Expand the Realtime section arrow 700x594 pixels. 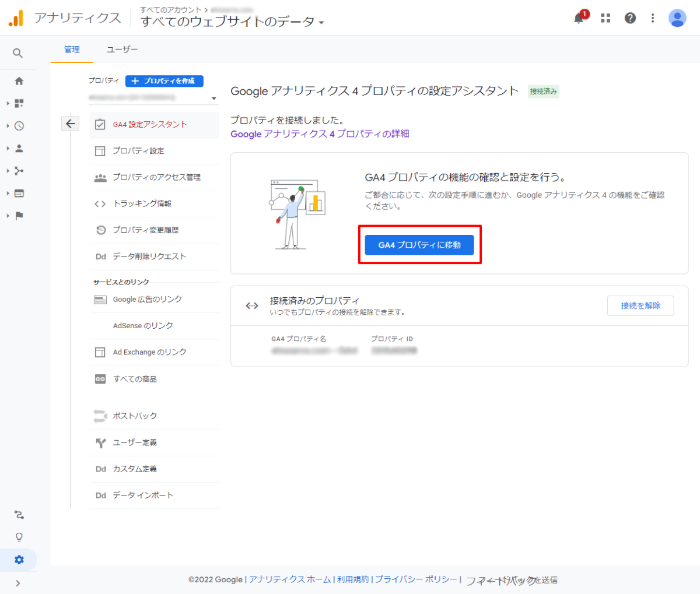click(x=8, y=126)
